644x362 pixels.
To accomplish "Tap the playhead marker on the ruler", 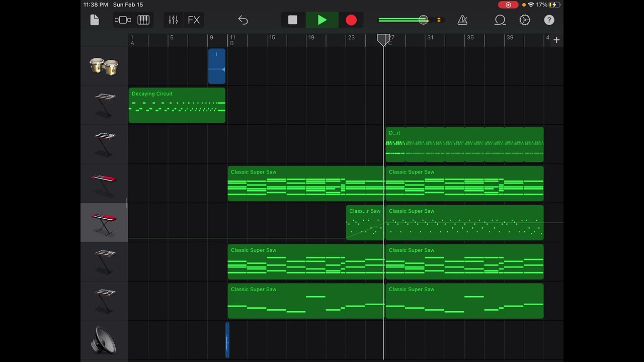I will [x=384, y=40].
